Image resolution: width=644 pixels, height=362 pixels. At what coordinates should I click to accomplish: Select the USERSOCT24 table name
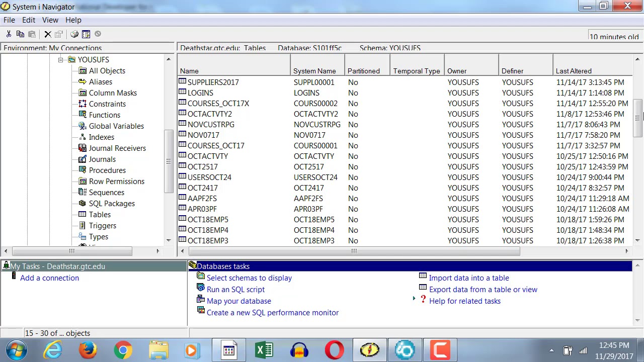pos(209,177)
